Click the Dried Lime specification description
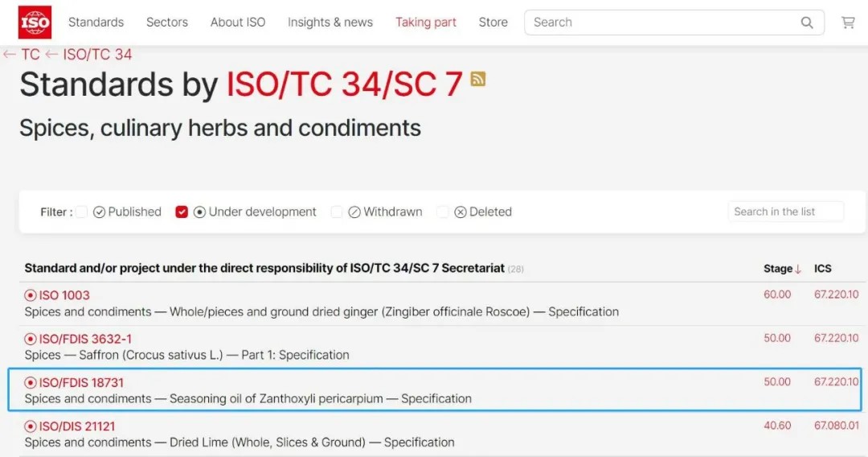 [240, 443]
